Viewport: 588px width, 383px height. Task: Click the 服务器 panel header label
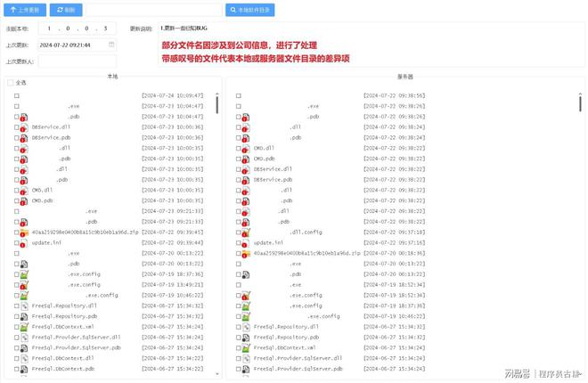[405, 77]
